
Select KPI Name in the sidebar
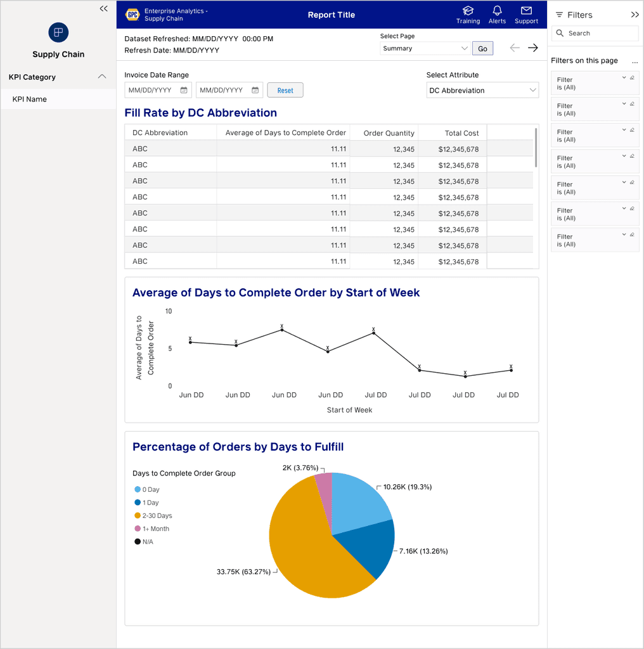29,100
